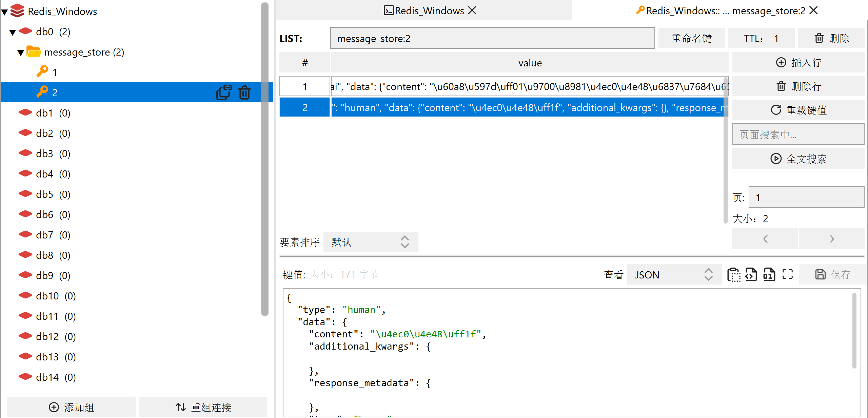Toggle fullscreen value editor icon
Viewport: 868px width, 418px height.
[x=787, y=274]
